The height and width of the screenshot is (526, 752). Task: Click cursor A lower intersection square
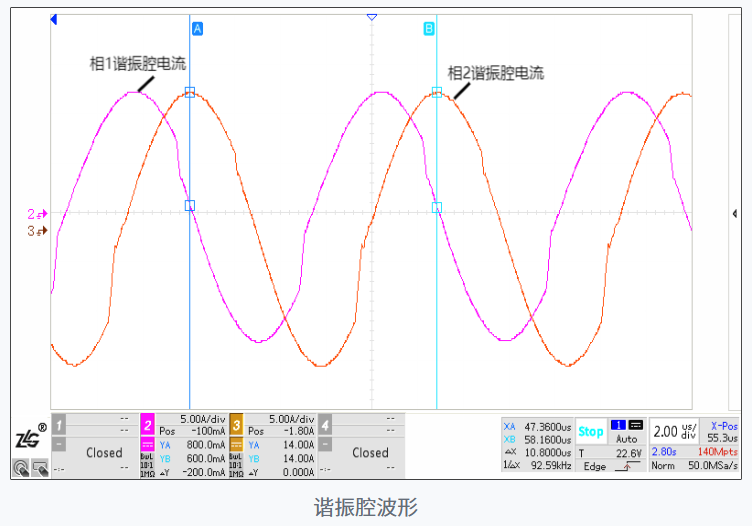pos(190,206)
